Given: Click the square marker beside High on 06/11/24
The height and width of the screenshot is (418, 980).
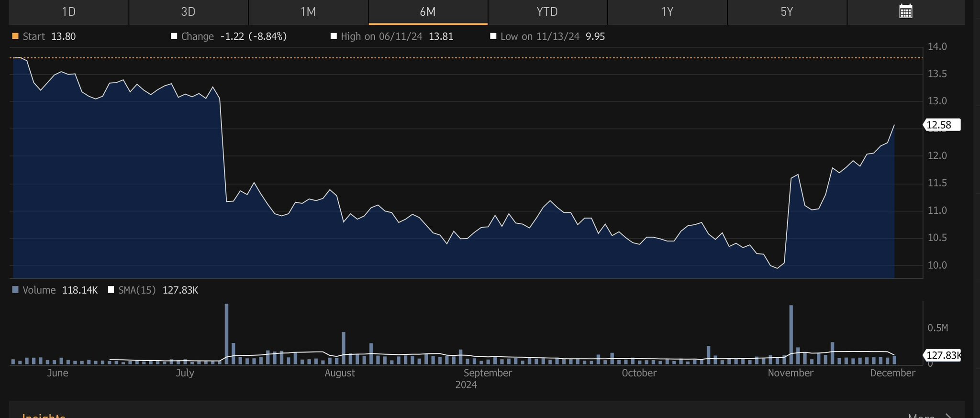Looking at the screenshot, I should tap(334, 36).
